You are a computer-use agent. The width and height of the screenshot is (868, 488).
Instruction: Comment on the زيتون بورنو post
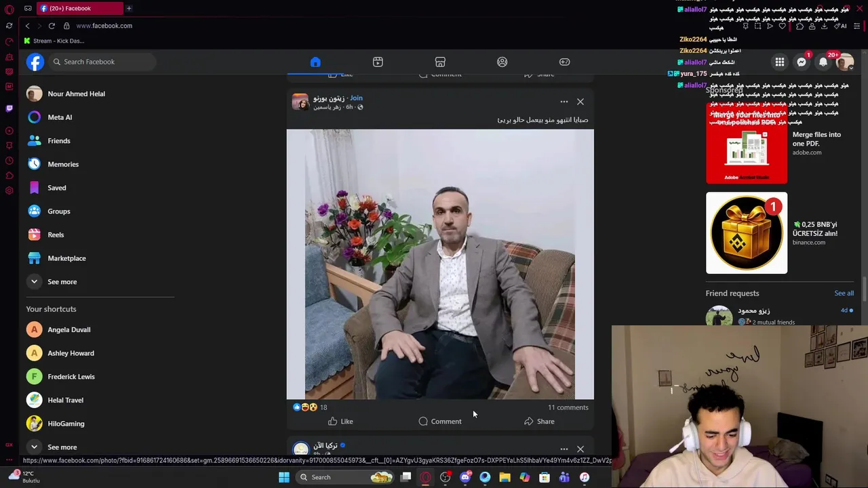click(x=440, y=422)
